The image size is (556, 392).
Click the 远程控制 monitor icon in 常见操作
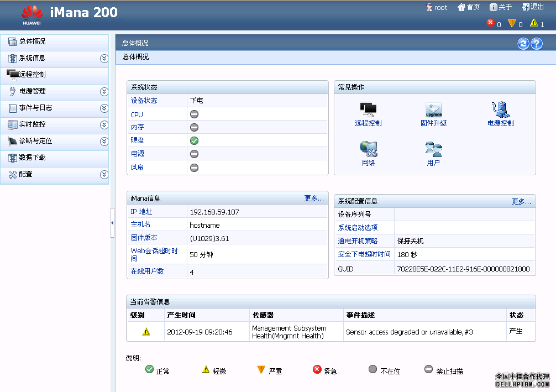coord(368,109)
